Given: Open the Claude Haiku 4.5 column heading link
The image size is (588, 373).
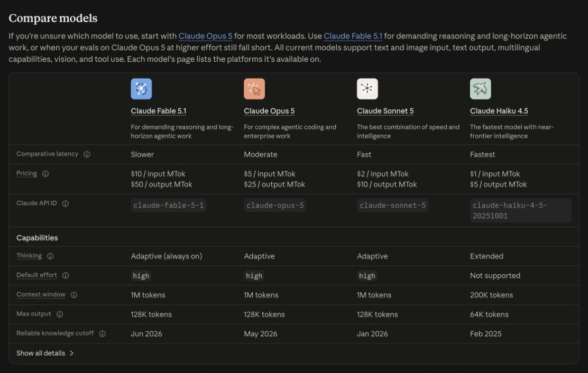Looking at the screenshot, I should [x=499, y=111].
